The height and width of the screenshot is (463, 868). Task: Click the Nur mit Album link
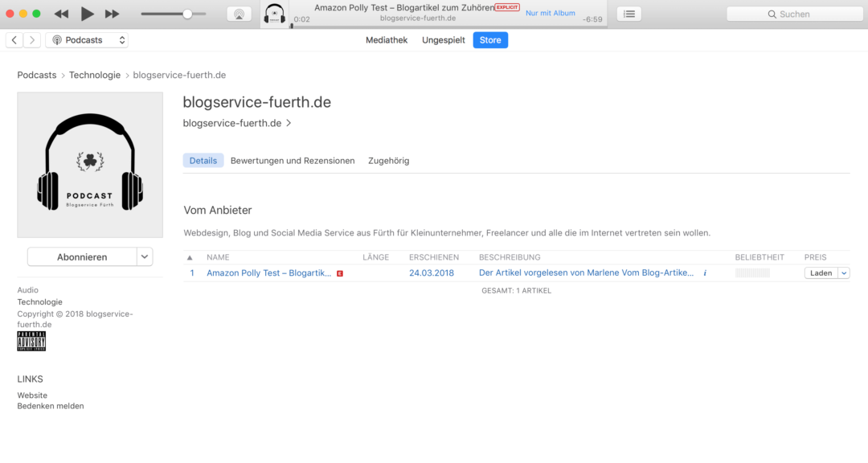pyautogui.click(x=551, y=13)
